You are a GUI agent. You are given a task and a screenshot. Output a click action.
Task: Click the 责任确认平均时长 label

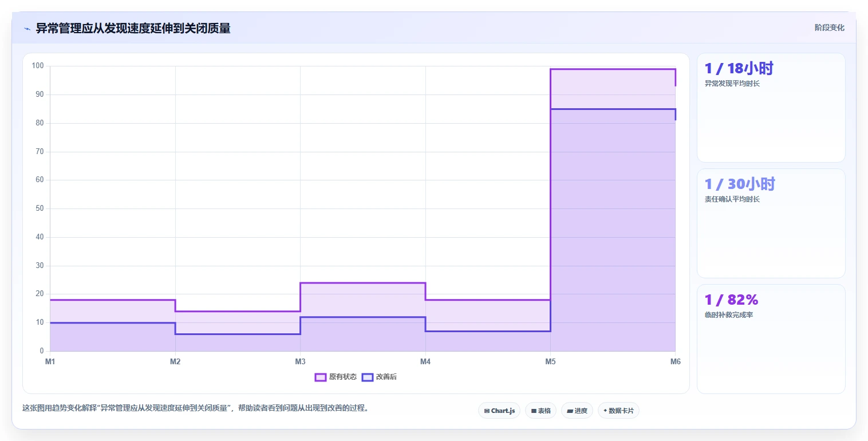tap(732, 199)
